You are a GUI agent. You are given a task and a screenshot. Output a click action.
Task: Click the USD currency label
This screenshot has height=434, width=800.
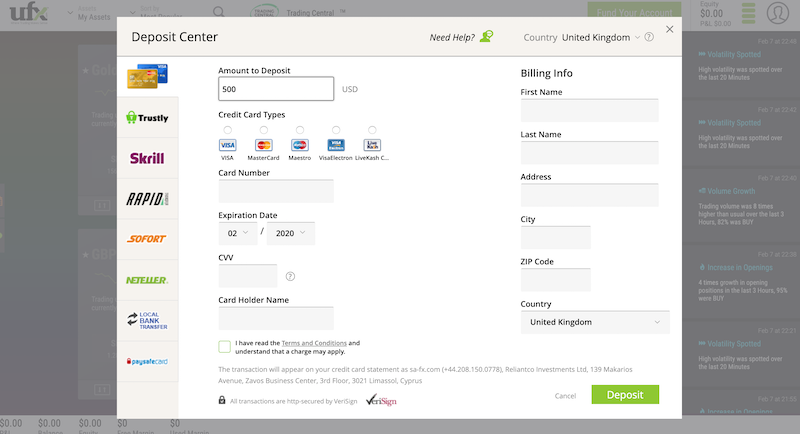pos(349,89)
